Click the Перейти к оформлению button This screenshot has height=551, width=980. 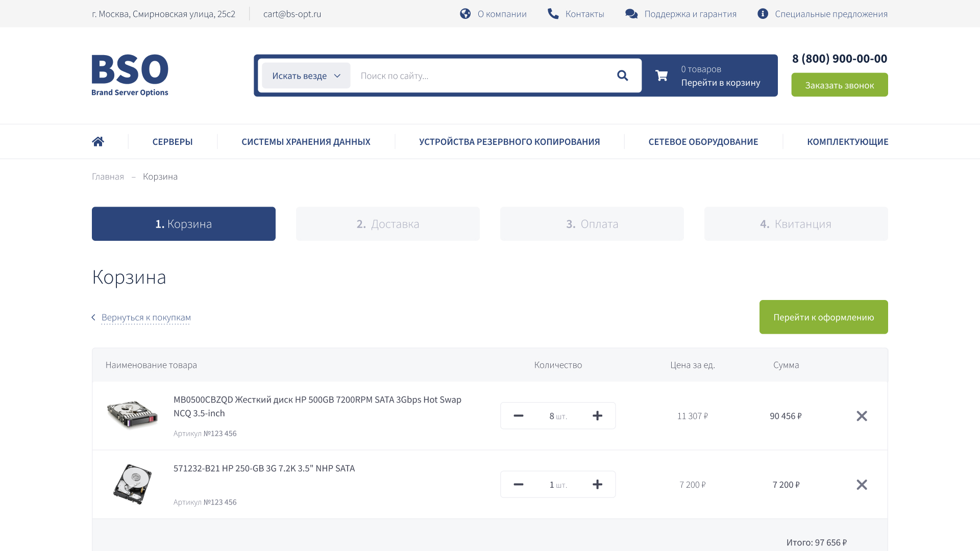[x=823, y=317]
